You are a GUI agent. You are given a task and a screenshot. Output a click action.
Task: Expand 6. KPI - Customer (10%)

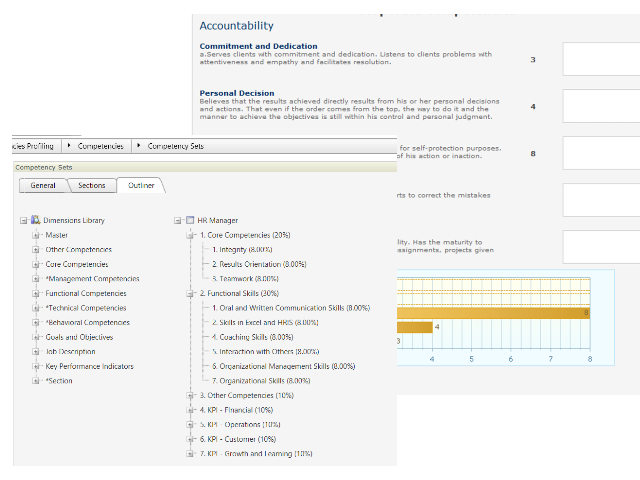point(190,439)
